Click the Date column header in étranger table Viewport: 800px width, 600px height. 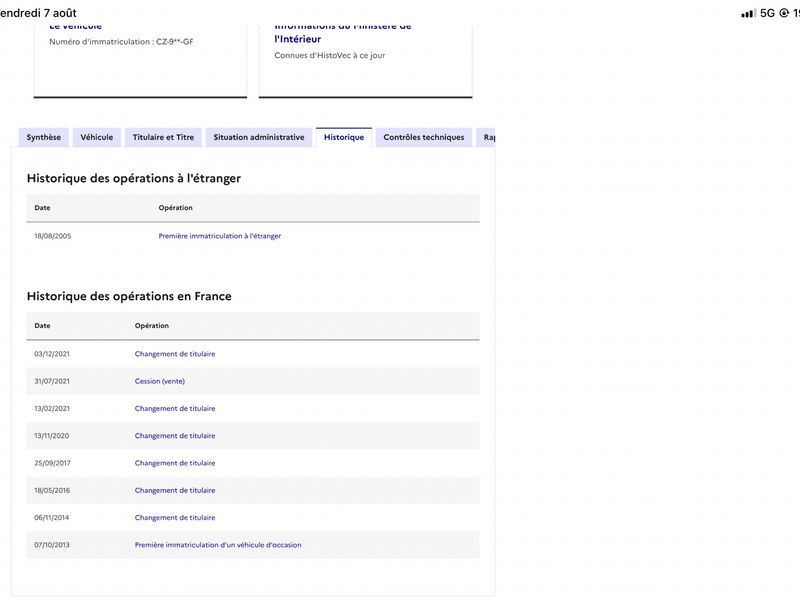click(42, 208)
